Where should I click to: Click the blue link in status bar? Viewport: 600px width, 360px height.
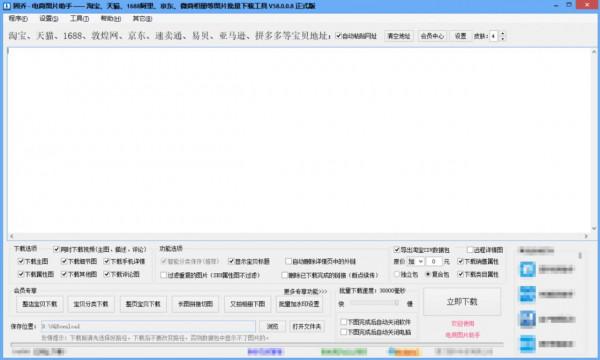coord(265,352)
